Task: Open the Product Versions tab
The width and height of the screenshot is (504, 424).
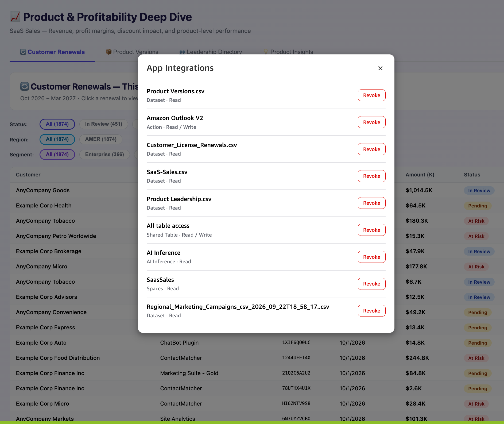Action: pyautogui.click(x=132, y=52)
